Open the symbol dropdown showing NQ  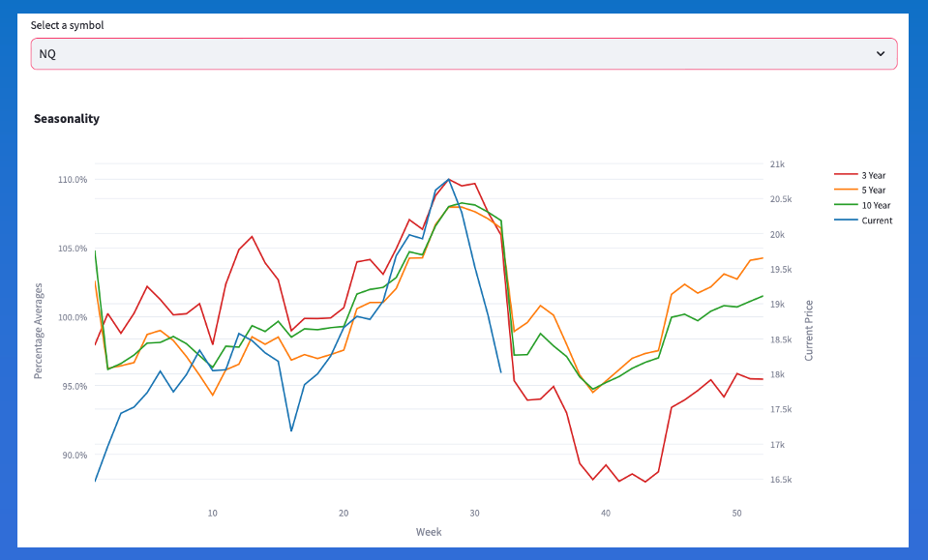coord(455,54)
